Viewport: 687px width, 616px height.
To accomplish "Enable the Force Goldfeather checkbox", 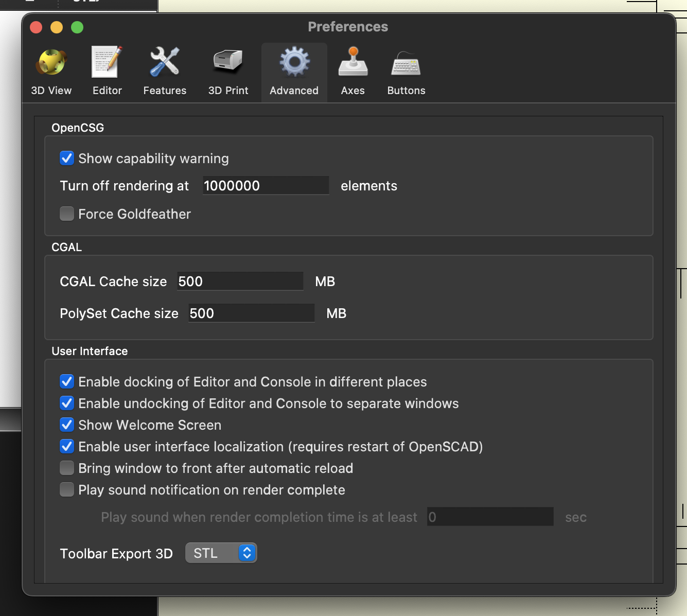I will (67, 214).
